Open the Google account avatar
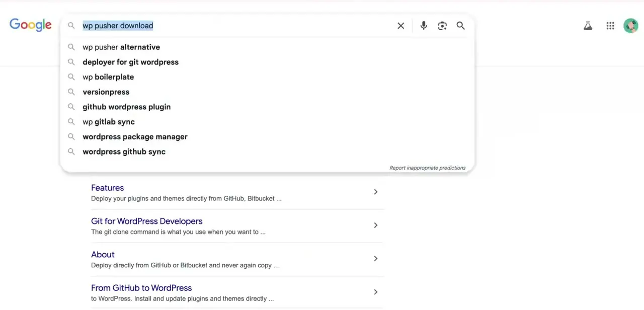The width and height of the screenshot is (644, 310). [x=630, y=26]
